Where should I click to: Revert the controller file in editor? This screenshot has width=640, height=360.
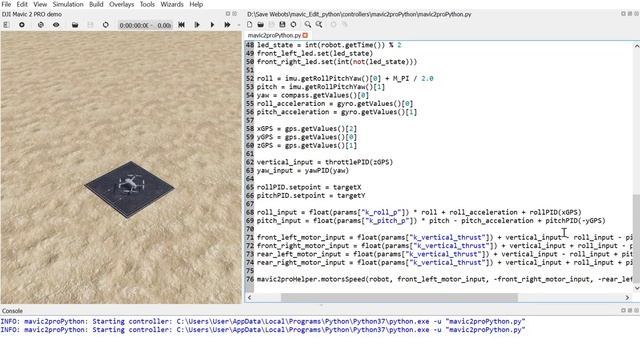(x=293, y=24)
